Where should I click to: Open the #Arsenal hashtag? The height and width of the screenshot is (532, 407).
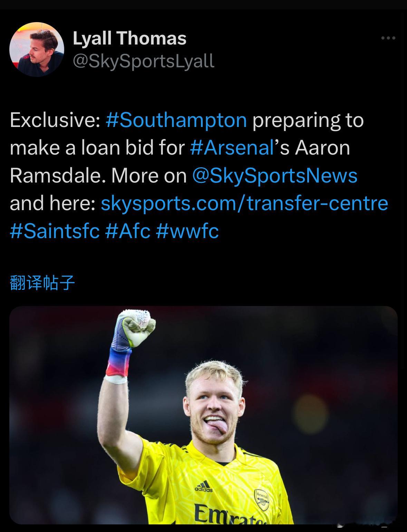pos(232,148)
